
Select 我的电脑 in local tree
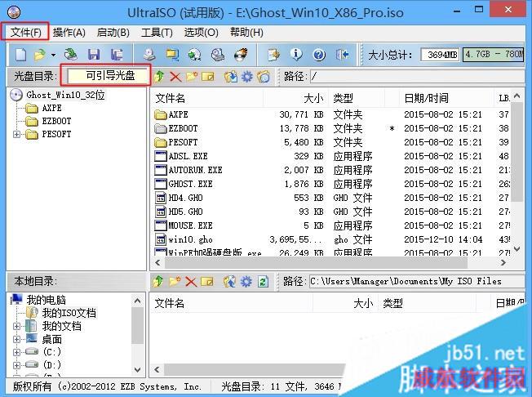click(47, 301)
